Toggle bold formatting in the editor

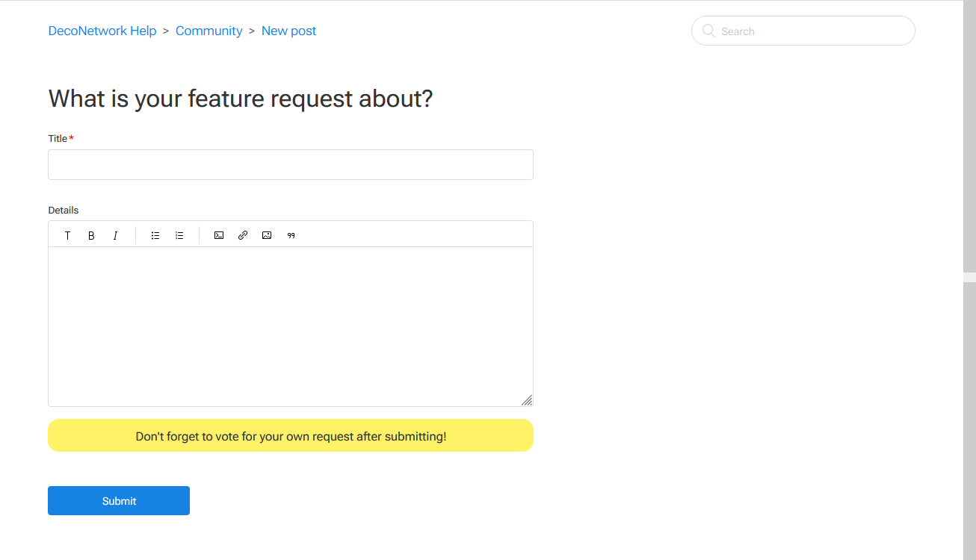[91, 235]
